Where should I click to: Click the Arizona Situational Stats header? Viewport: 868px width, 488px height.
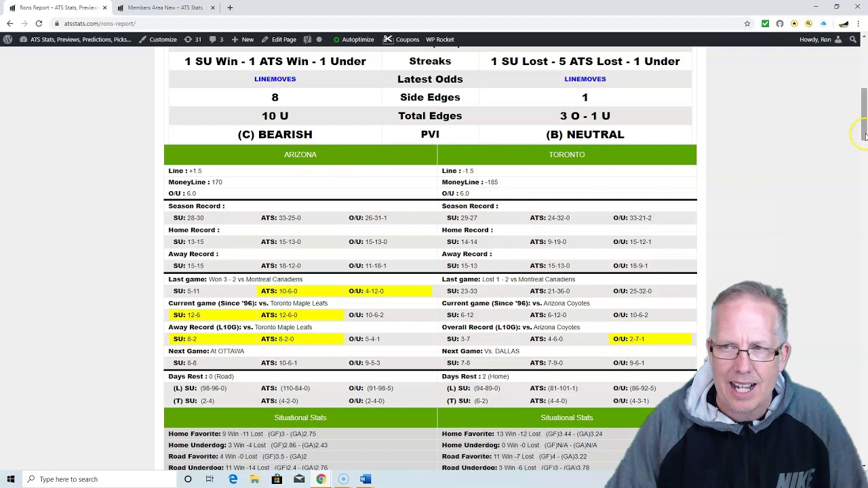tap(300, 418)
